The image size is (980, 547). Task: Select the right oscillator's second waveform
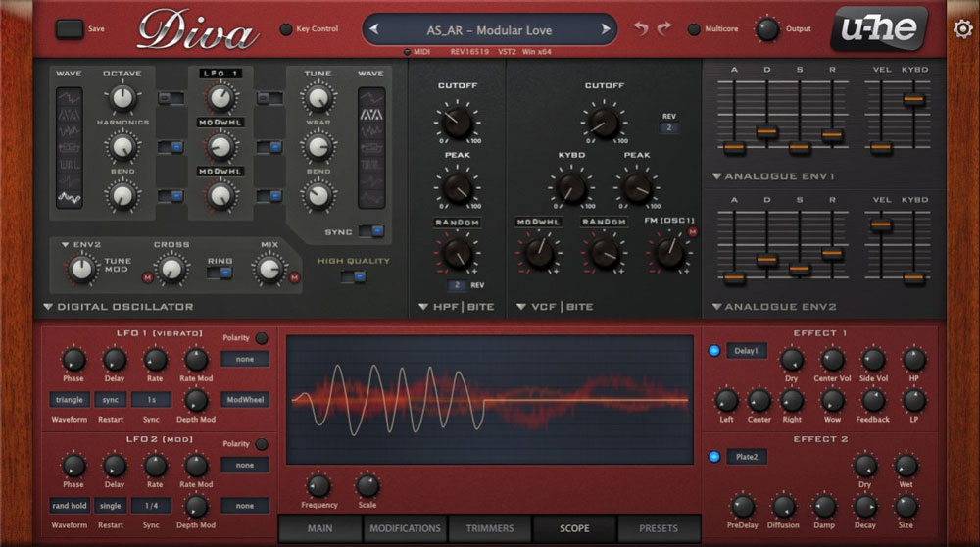(371, 115)
